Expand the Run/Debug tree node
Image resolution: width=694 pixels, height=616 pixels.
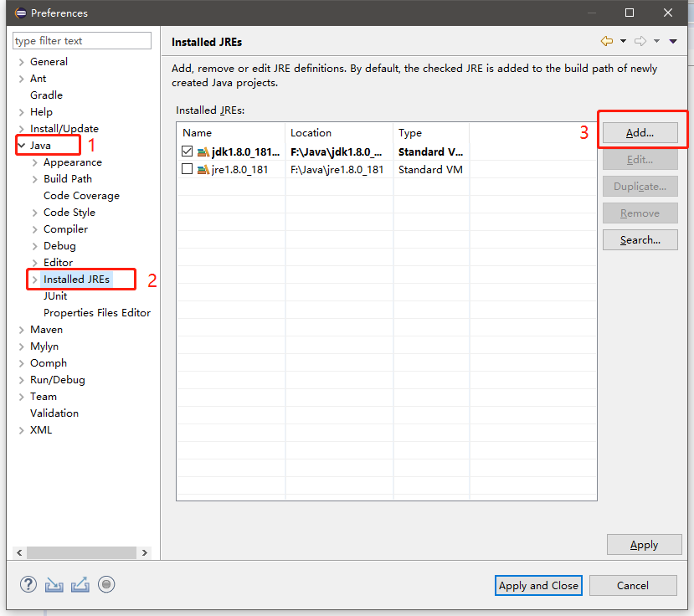tap(21, 380)
